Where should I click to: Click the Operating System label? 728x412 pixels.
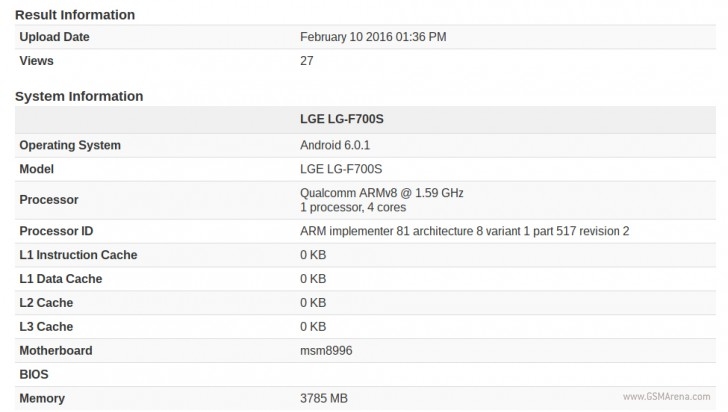[x=70, y=145]
